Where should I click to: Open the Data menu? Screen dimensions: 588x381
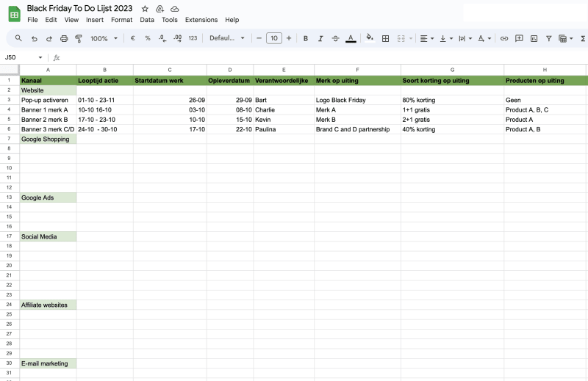click(147, 20)
